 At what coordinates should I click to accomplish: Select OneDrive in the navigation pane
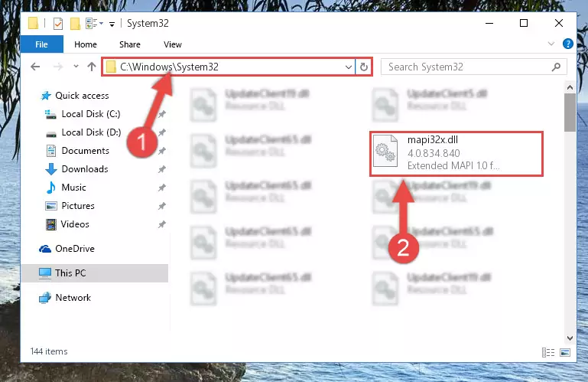(75, 249)
